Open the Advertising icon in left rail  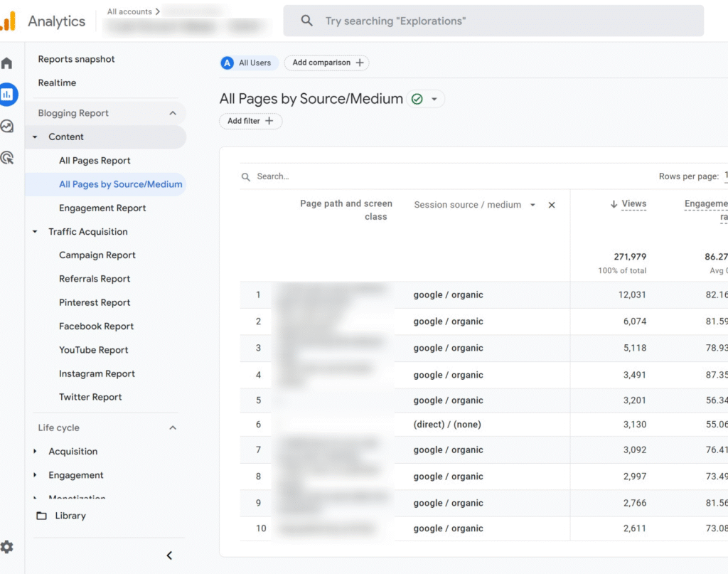click(x=7, y=158)
